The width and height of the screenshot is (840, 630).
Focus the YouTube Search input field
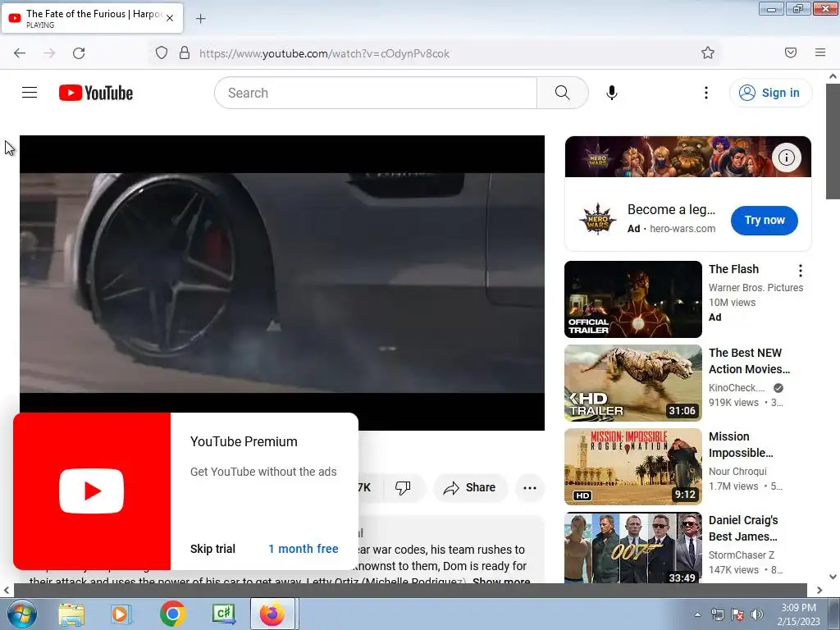click(376, 93)
